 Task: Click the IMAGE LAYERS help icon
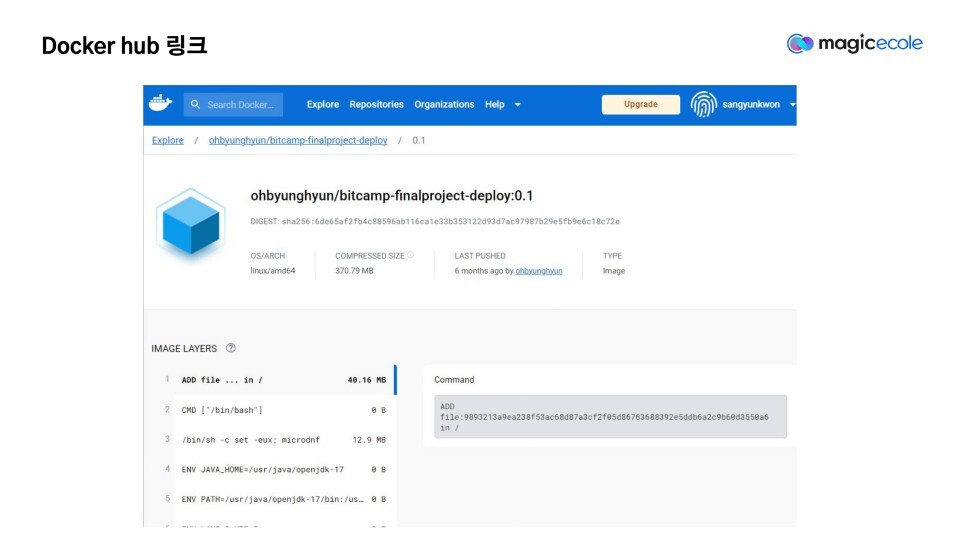coord(230,348)
